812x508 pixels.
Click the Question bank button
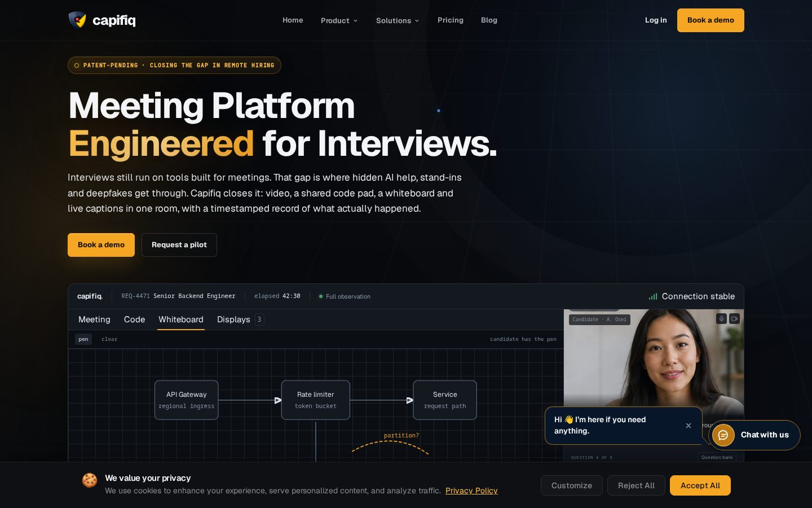[x=717, y=457]
